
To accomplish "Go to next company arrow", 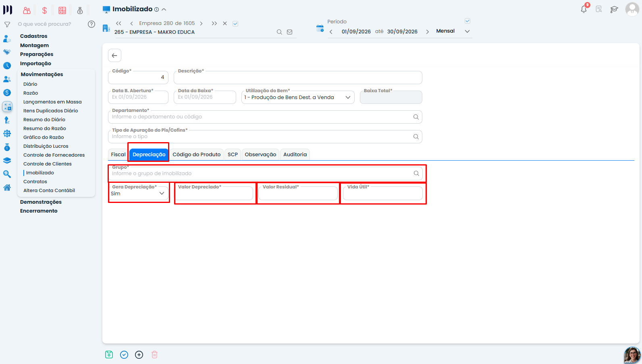I will [x=201, y=23].
